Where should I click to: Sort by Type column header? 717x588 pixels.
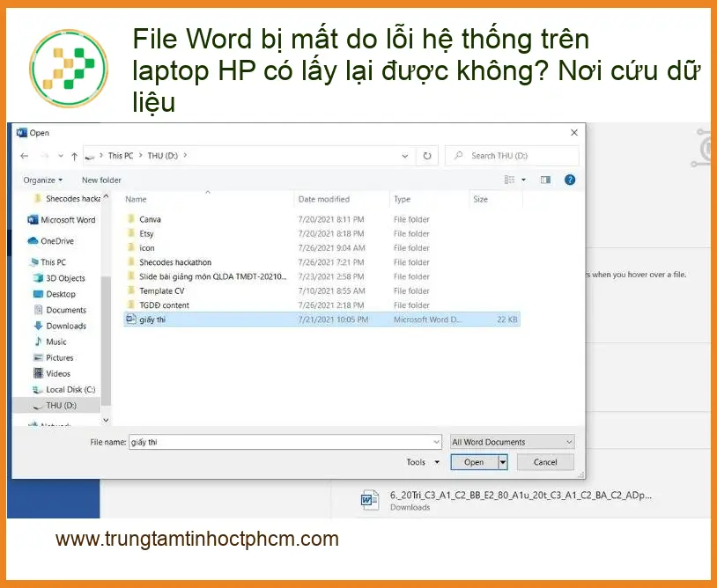pos(403,199)
